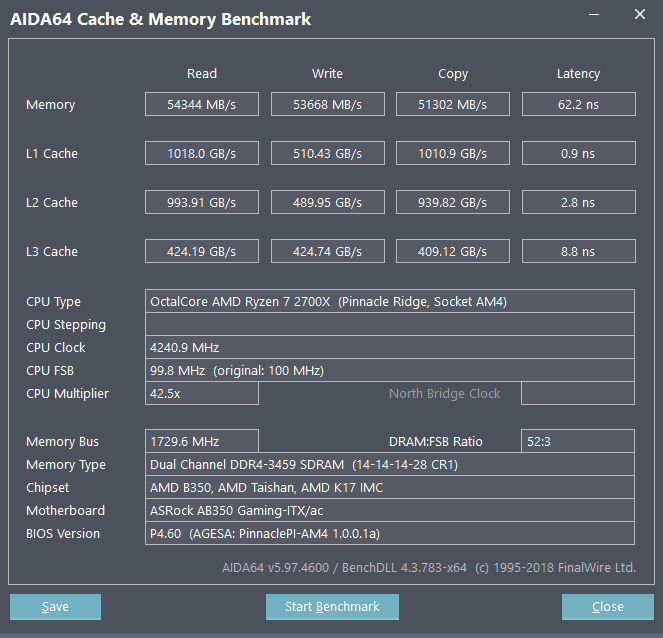Image resolution: width=663 pixels, height=638 pixels.
Task: Click the L3 Cache Latency field
Action: pos(578,252)
